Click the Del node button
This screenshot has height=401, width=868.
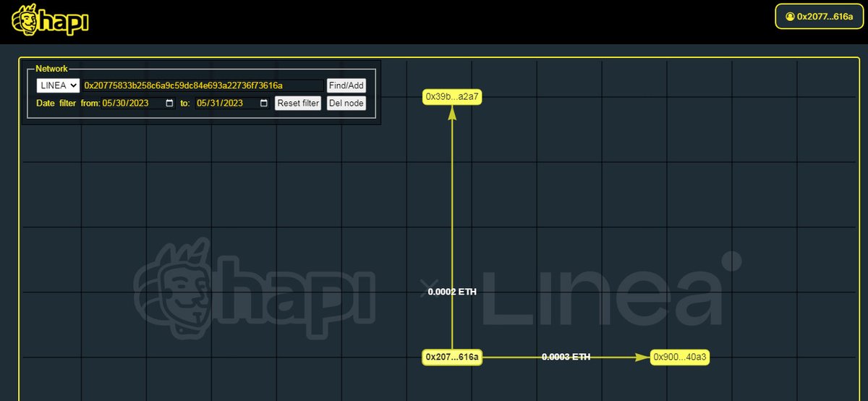(346, 104)
